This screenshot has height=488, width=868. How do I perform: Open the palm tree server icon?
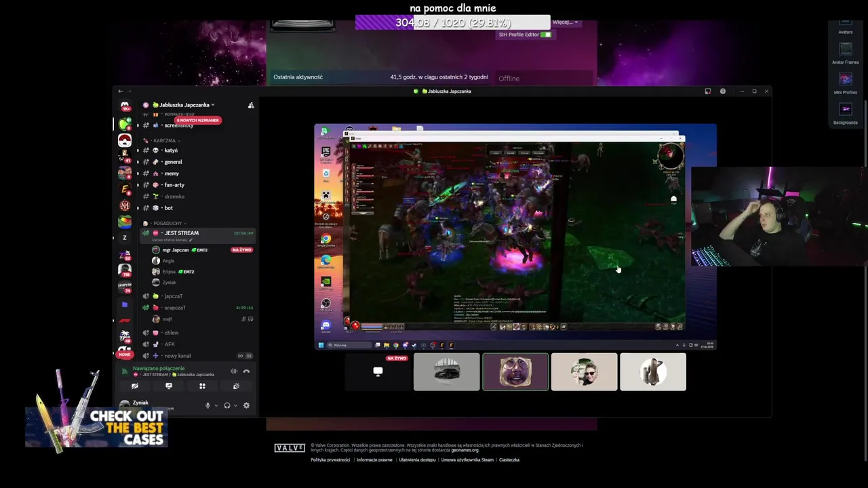(125, 336)
